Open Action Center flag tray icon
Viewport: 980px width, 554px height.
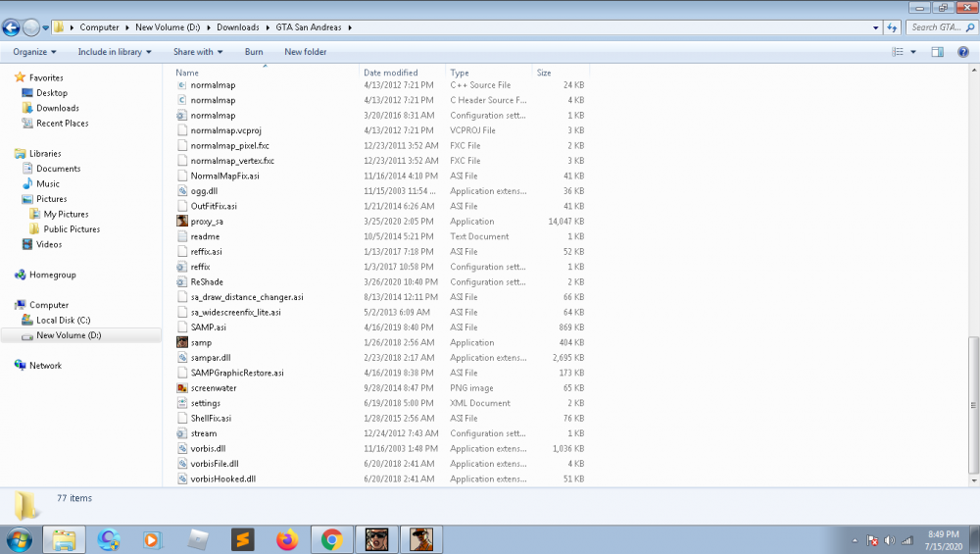click(872, 541)
